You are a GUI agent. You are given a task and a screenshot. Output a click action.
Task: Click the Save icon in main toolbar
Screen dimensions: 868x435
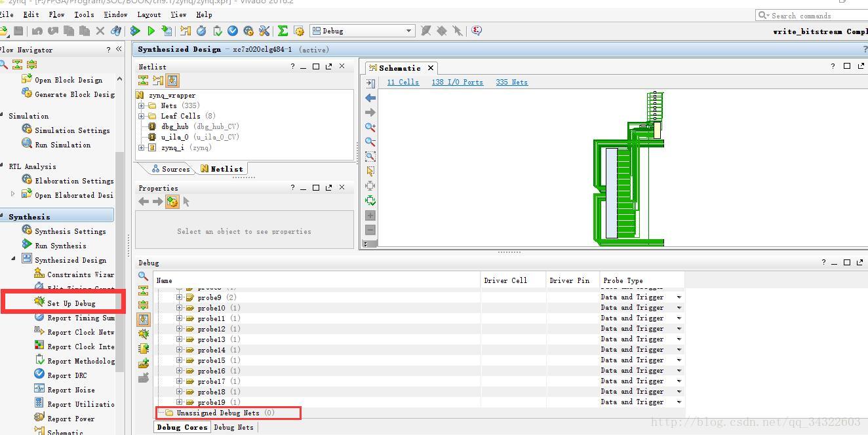point(18,31)
